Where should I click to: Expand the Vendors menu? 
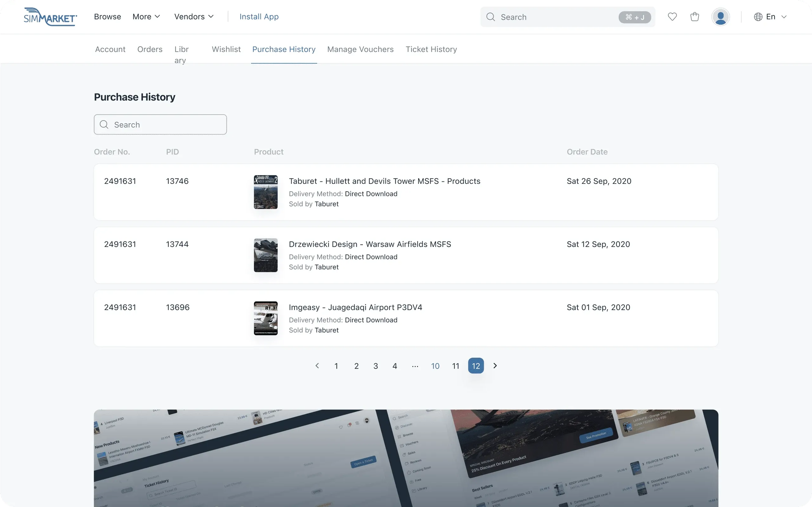click(194, 17)
